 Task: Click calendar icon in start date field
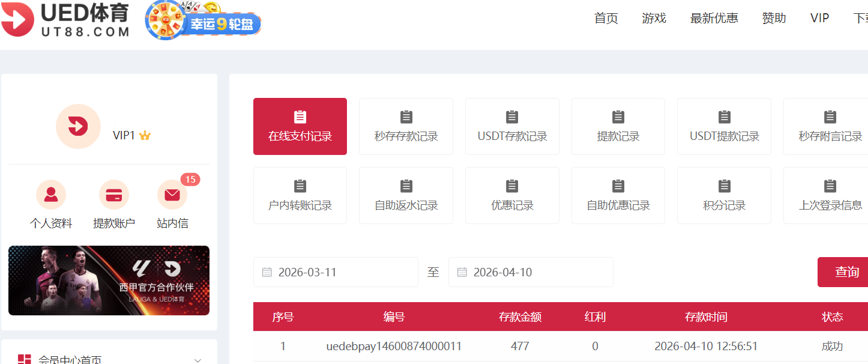point(267,272)
